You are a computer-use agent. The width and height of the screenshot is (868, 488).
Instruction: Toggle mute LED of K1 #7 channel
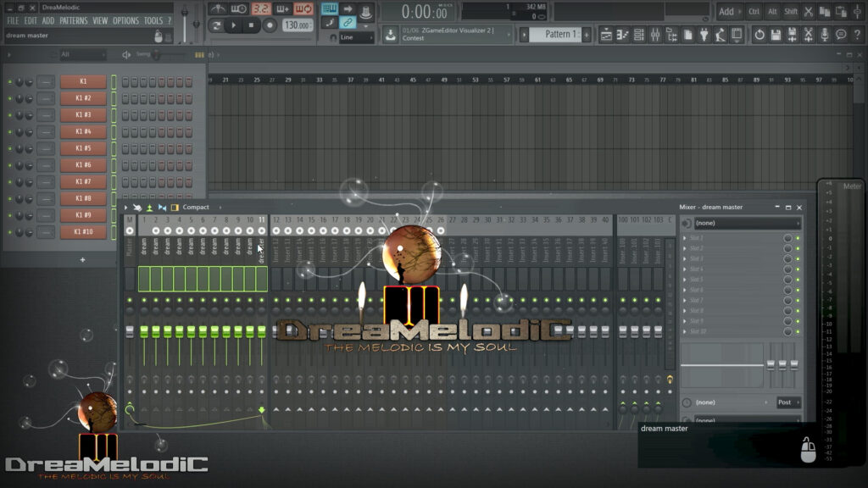(10, 182)
